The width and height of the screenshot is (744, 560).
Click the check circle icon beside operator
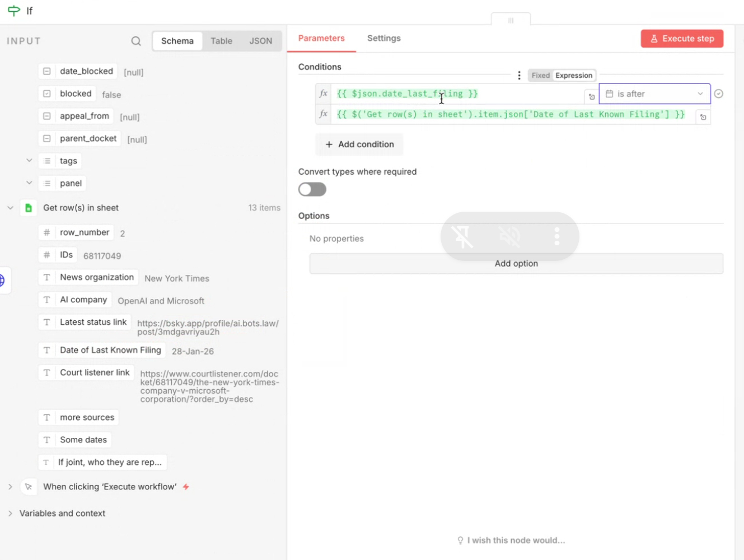719,94
